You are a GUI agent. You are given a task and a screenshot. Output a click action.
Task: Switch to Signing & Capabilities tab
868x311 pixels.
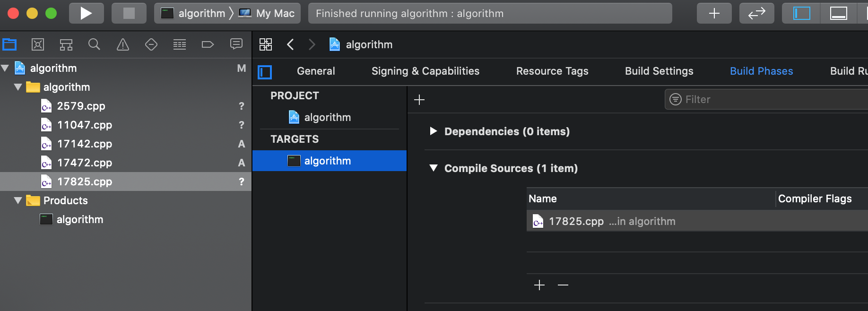point(425,71)
